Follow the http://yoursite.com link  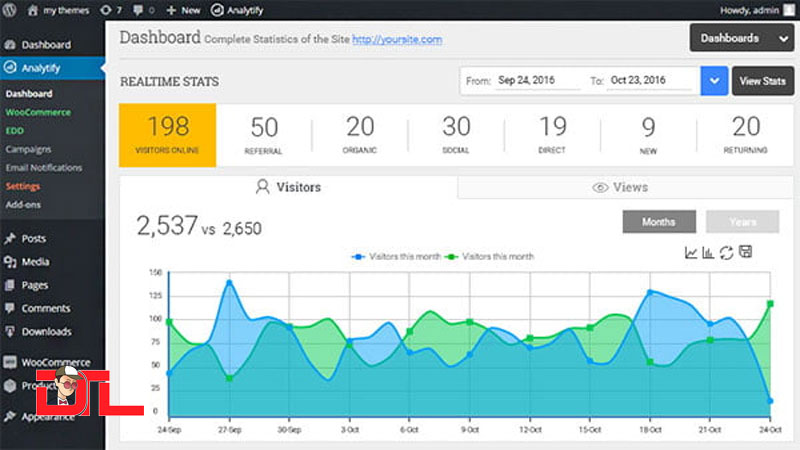(397, 40)
